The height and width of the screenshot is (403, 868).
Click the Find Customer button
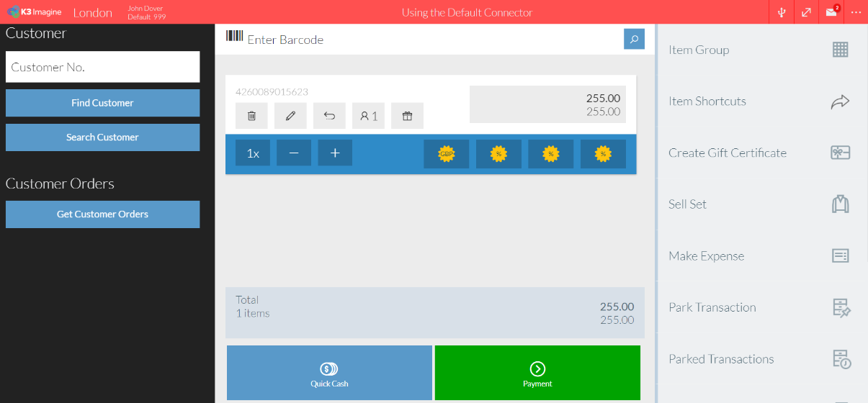pos(102,103)
